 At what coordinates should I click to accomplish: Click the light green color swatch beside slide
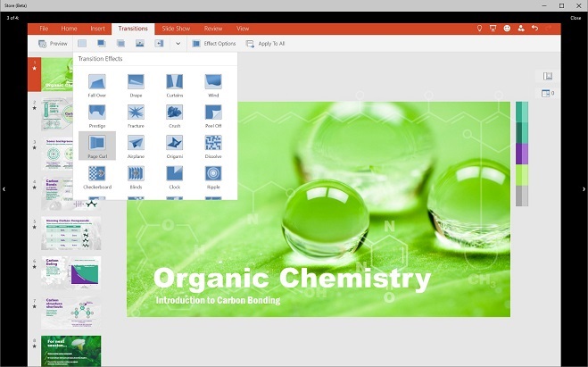522,175
